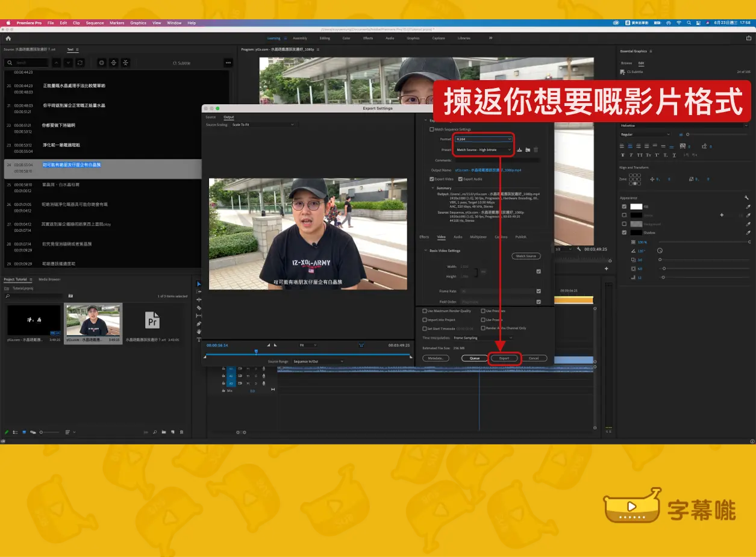756x557 pixels.
Task: Click the add new caption segment icon
Action: coord(101,63)
